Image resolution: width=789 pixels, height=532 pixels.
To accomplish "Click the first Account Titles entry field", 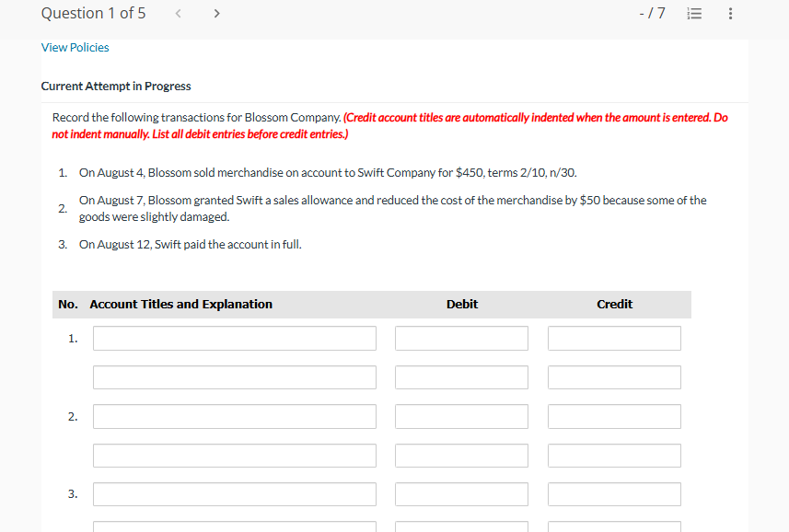I will (234, 338).
